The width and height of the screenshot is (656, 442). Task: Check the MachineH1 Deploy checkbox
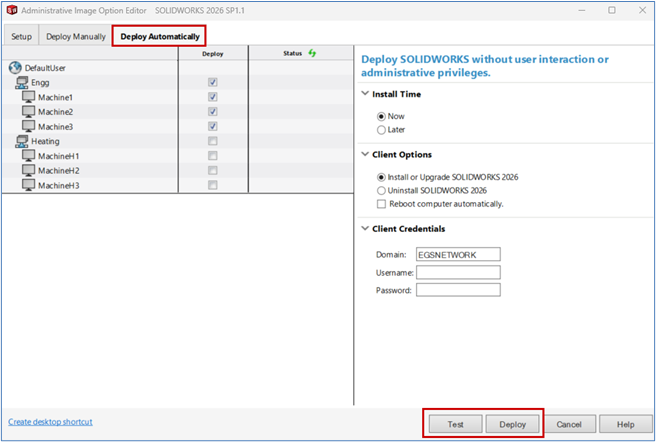click(213, 156)
